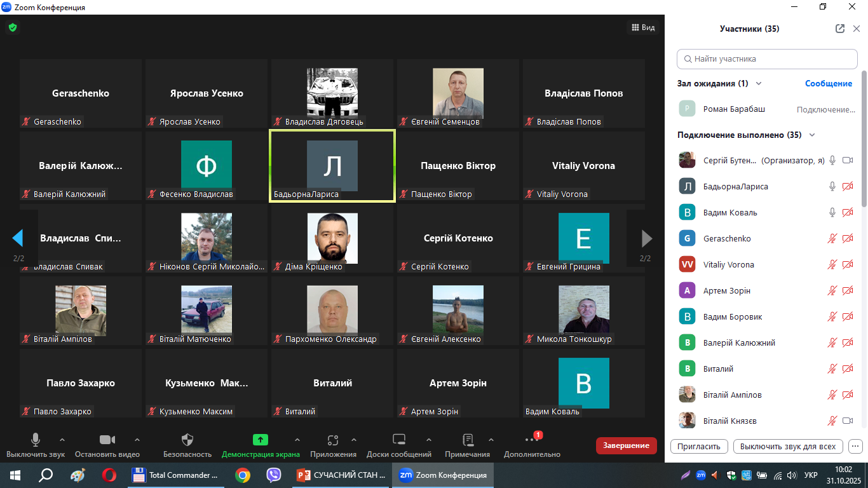Image resolution: width=868 pixels, height=488 pixels.
Task: Toggle microphone for Вадим Коваль in list
Action: (832, 212)
